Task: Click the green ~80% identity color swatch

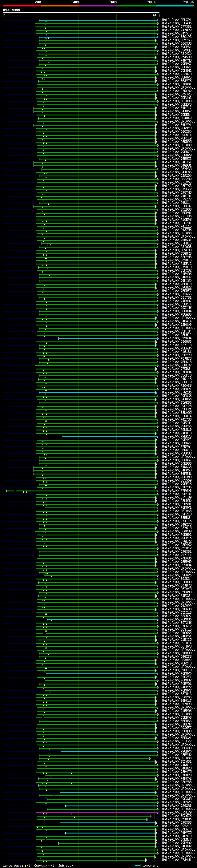Action: click(136, 6)
